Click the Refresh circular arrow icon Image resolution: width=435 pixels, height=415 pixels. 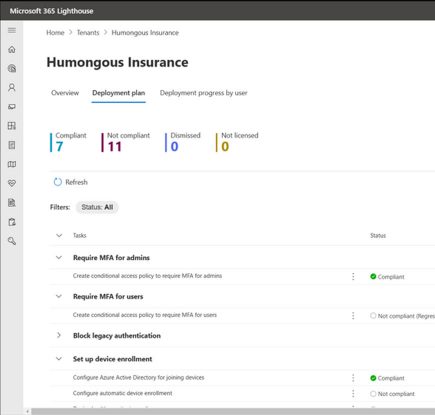pyautogui.click(x=58, y=182)
